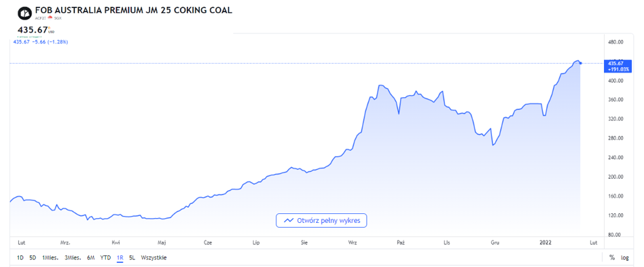Select the 1R one-year range

(120, 257)
